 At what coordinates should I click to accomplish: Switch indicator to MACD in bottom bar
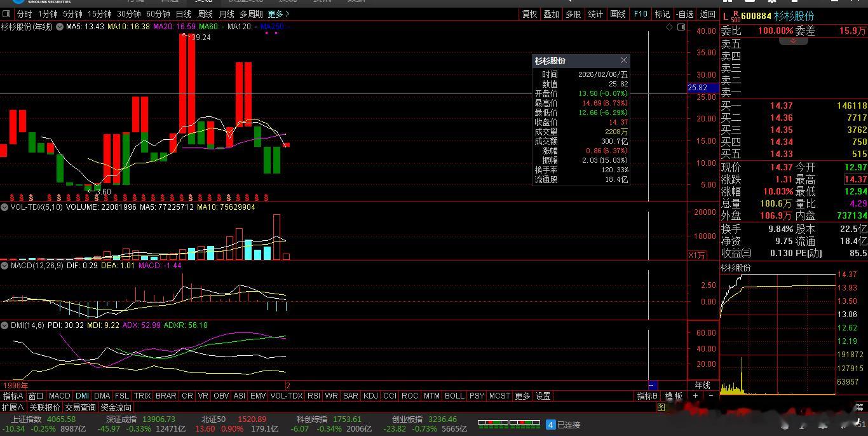(x=60, y=396)
